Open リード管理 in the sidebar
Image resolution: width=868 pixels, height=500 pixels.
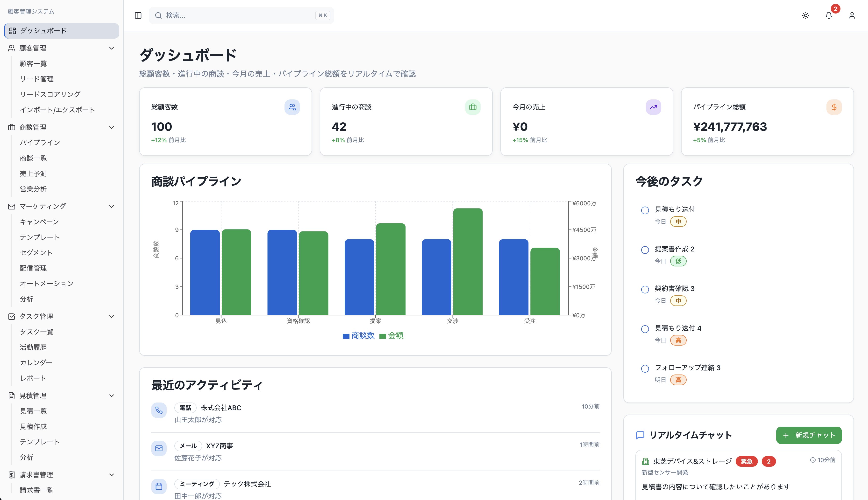coord(37,79)
